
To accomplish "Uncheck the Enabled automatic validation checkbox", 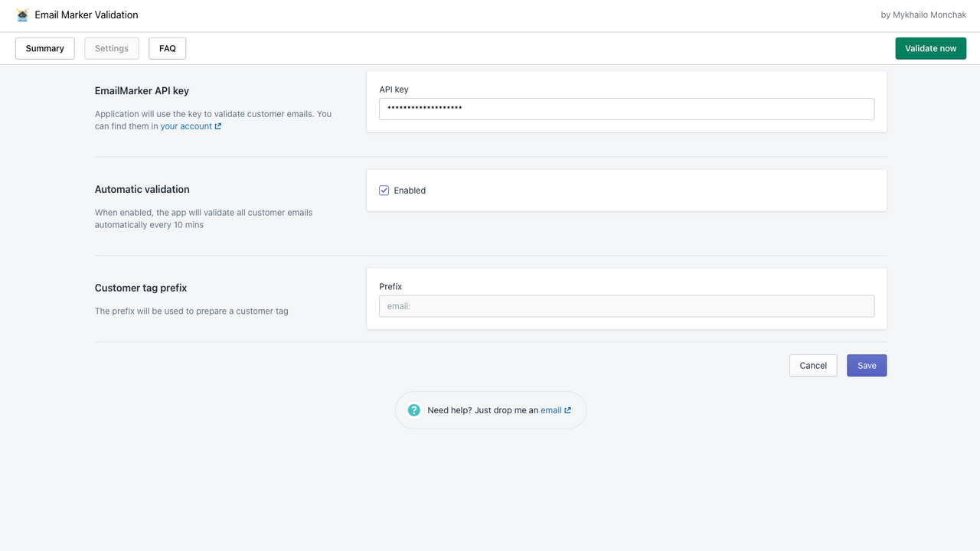I will point(384,191).
